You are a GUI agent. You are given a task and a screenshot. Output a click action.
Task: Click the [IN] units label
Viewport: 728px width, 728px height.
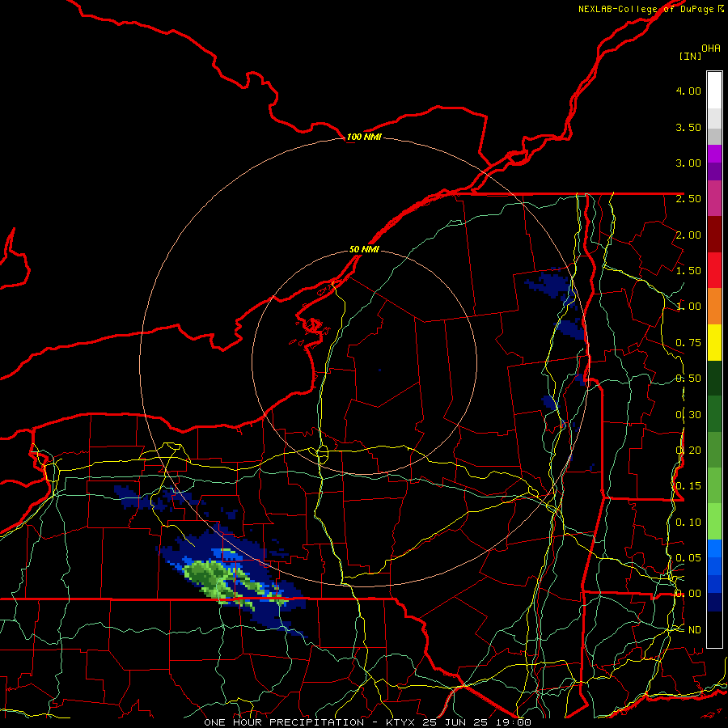pos(690,56)
